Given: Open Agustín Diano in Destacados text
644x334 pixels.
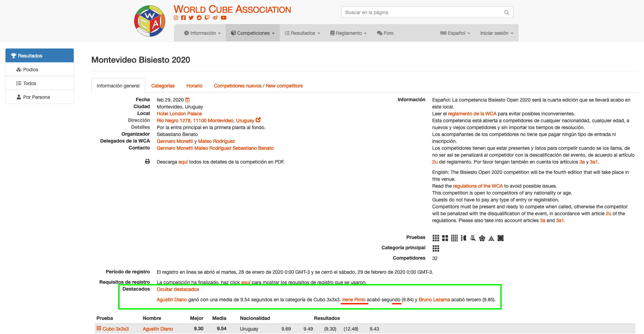Looking at the screenshot, I should (x=172, y=300).
